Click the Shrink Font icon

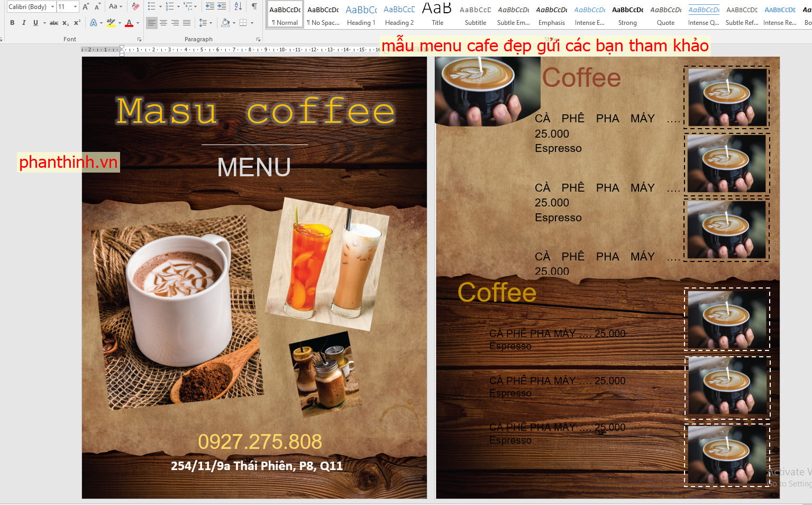[97, 7]
